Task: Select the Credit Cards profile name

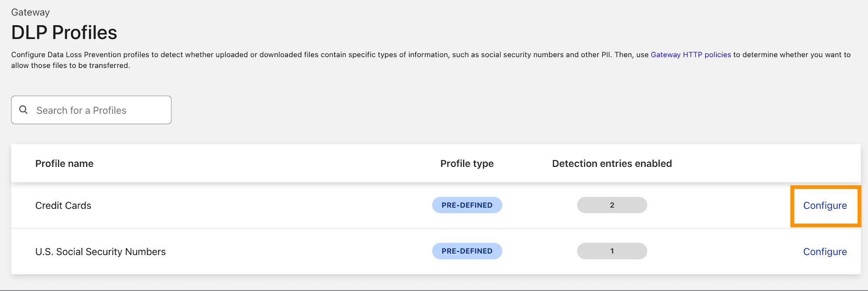Action: (63, 206)
